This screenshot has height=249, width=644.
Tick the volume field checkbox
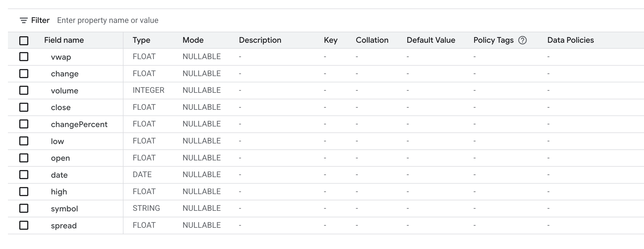[x=24, y=91]
